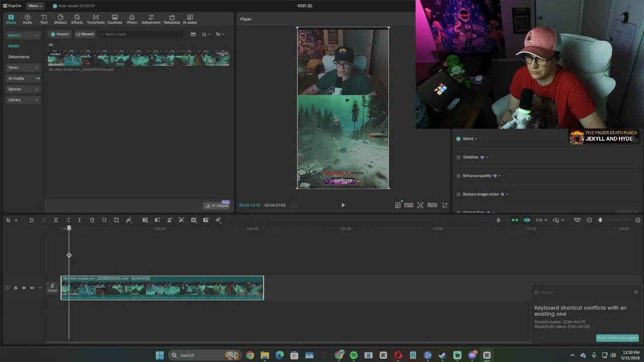Click the Ratio button in Player
Screen dimensions: 644x362
[432, 205]
